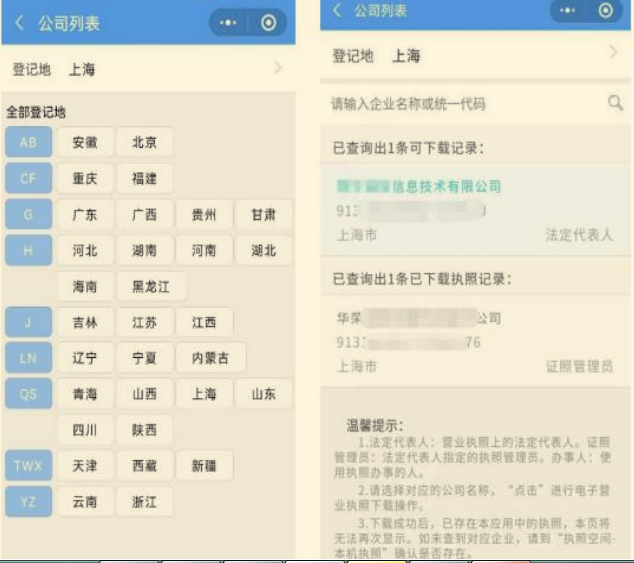Expand 登记地 上海 row on right screen

[475, 55]
